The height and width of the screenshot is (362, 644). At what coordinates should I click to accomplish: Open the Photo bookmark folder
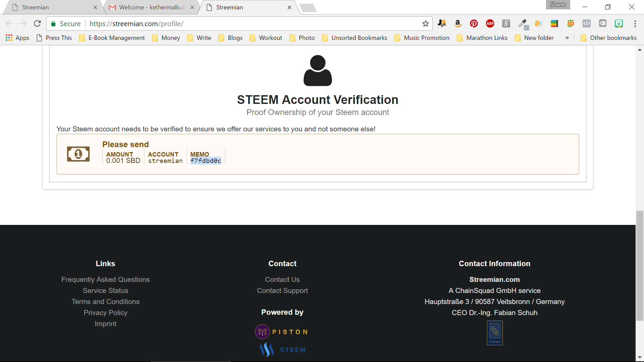tap(302, 38)
